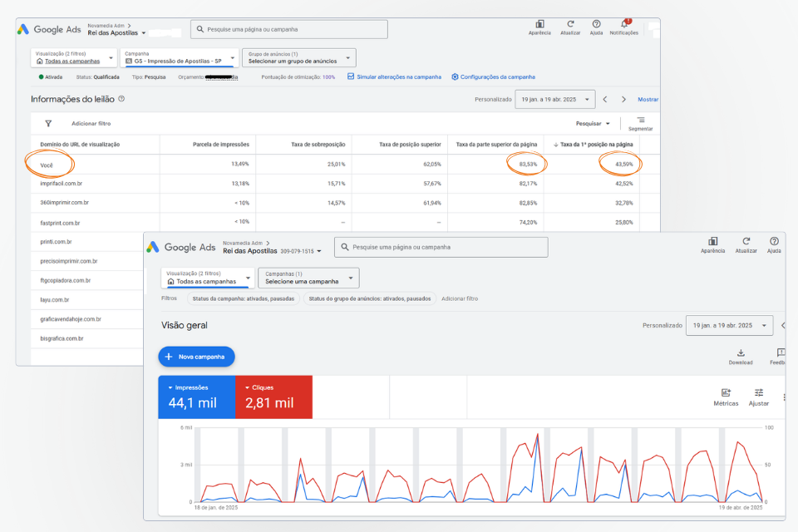Click Adicionar filtro in Informações do leilão window

point(91,123)
